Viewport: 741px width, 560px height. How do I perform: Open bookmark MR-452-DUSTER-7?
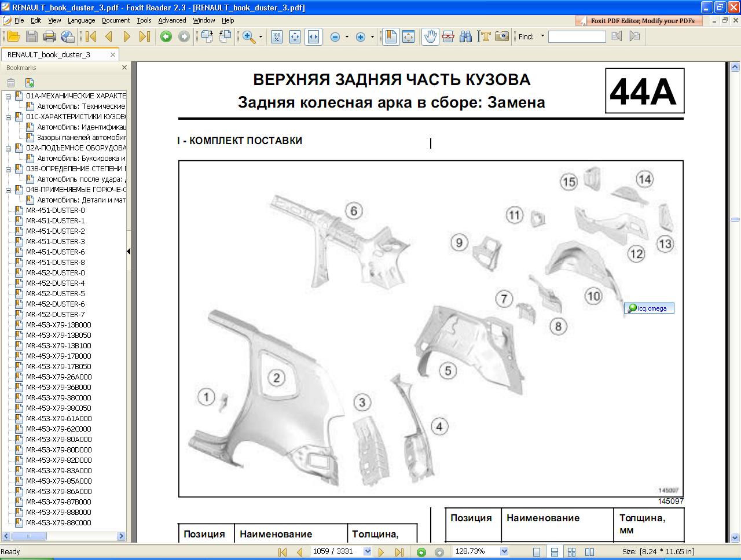[55, 315]
